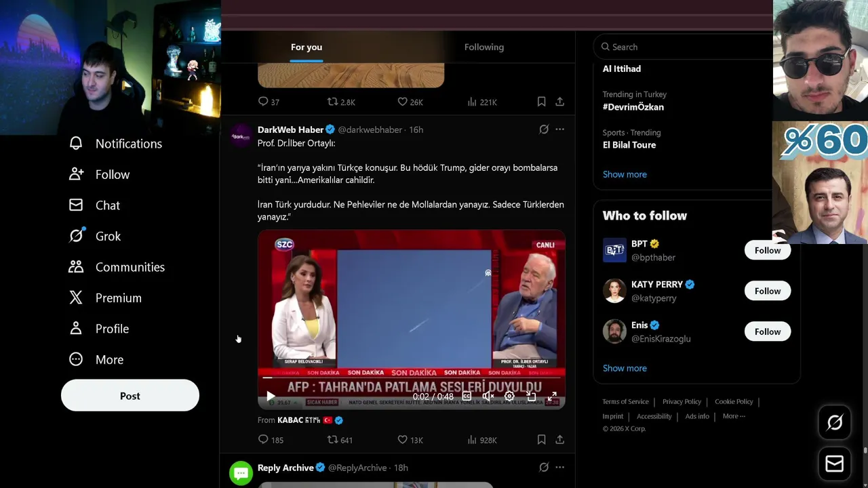Show more trending topics

625,174
